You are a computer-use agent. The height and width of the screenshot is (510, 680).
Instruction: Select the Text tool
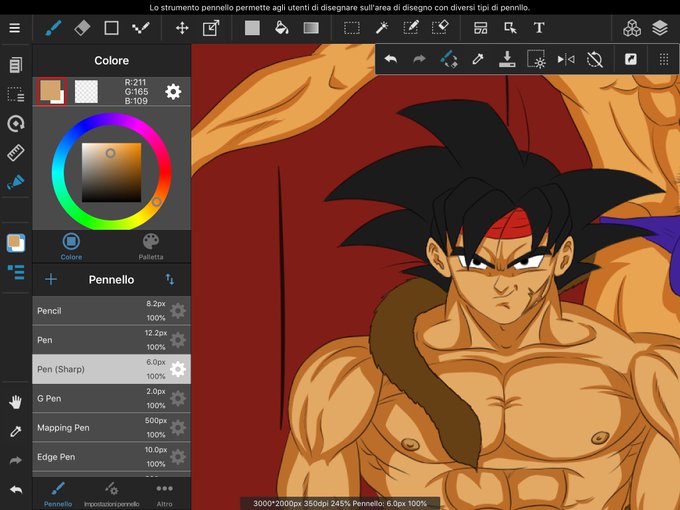coord(539,28)
